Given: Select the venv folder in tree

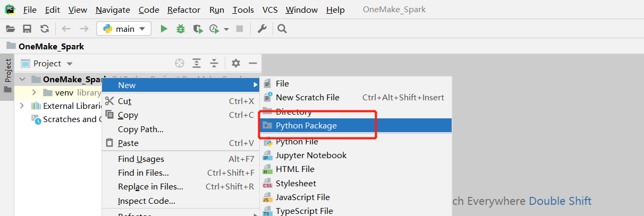Looking at the screenshot, I should point(58,93).
